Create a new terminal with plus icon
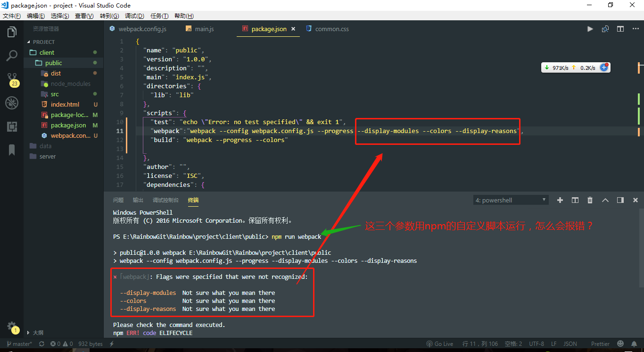 (560, 200)
